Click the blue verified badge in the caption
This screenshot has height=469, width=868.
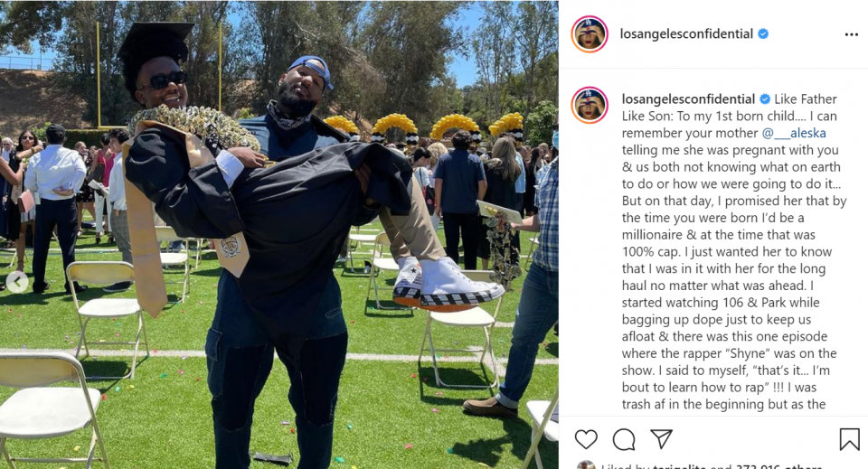click(765, 99)
